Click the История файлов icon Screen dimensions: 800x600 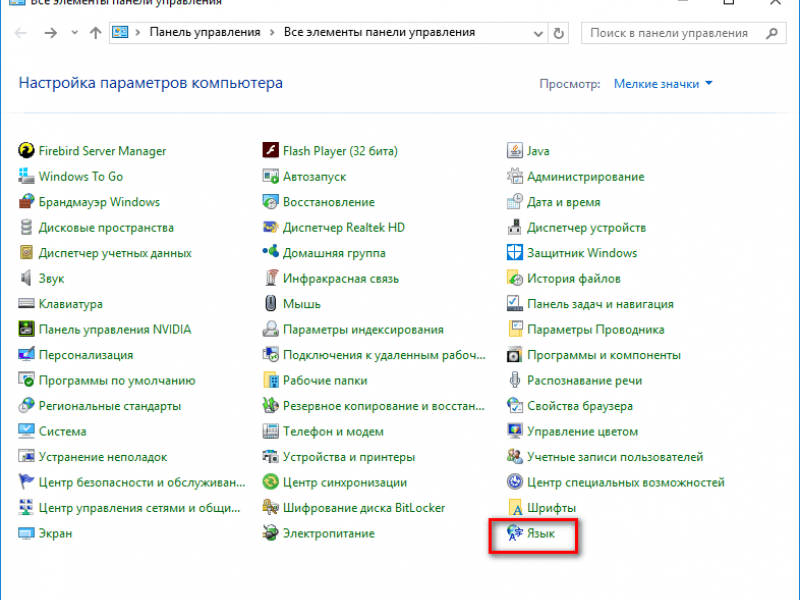515,278
